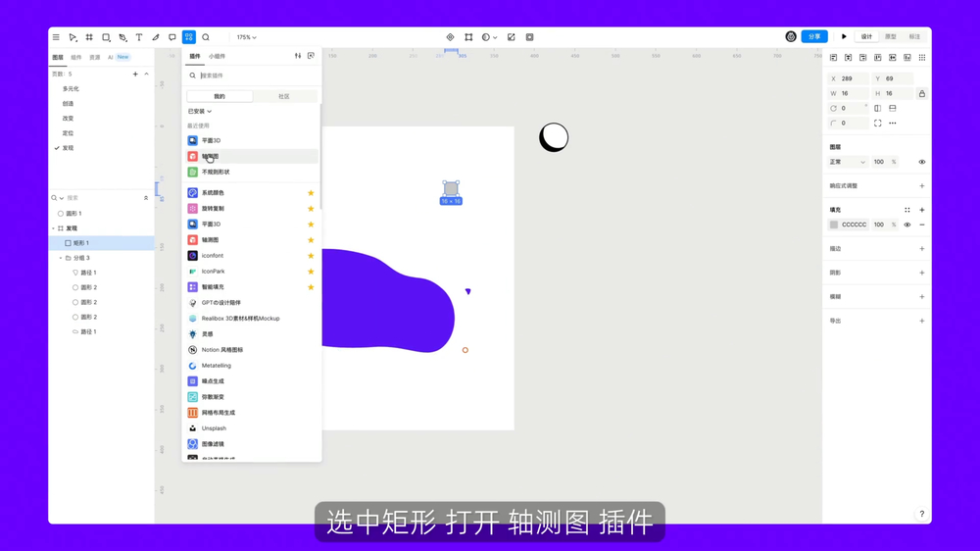Select the Frame container tool
980x551 pixels.
[x=89, y=37]
